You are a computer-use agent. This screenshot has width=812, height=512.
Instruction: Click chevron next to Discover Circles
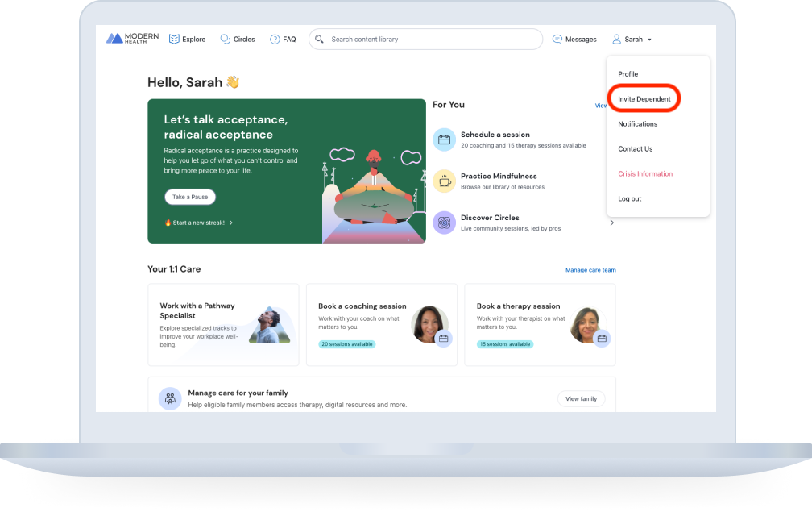pyautogui.click(x=611, y=223)
